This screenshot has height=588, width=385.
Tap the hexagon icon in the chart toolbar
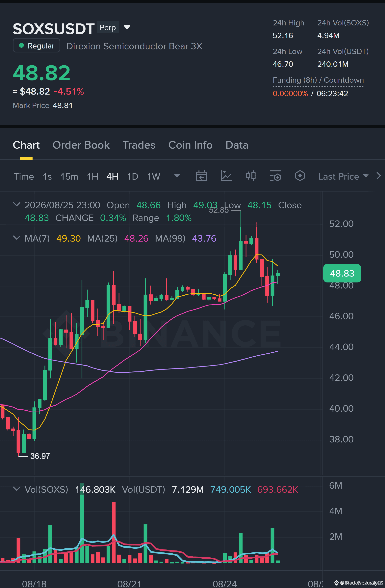[300, 176]
